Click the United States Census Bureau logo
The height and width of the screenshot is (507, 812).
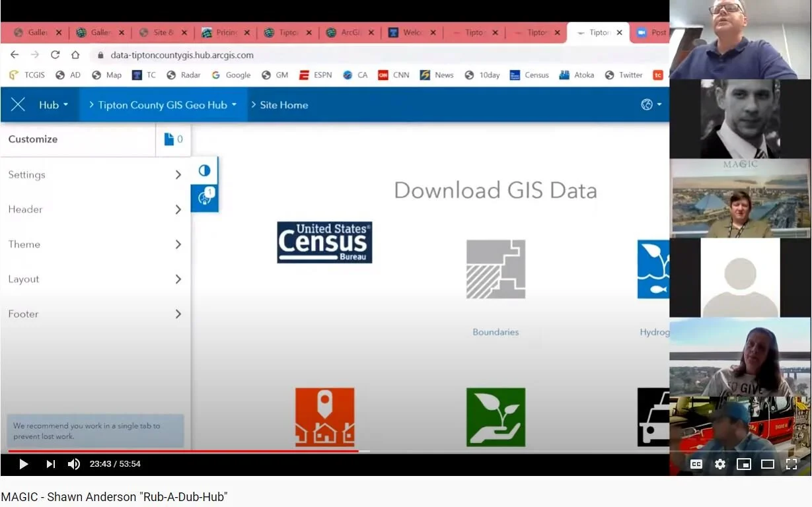coord(324,242)
